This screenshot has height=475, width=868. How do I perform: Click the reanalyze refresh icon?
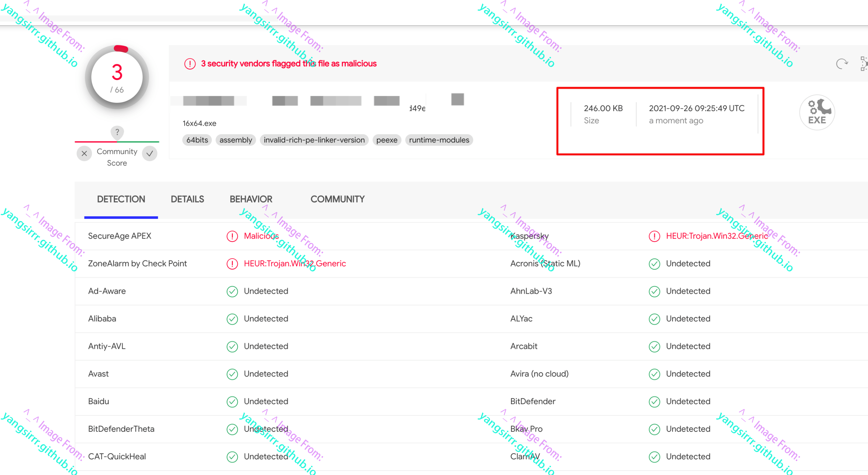click(x=842, y=64)
